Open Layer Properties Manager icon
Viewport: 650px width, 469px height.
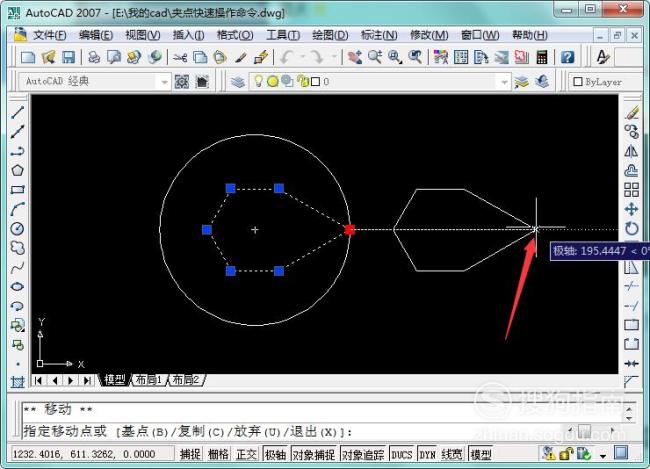point(238,82)
